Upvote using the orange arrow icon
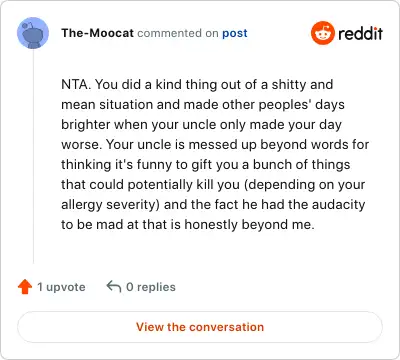 [x=25, y=287]
